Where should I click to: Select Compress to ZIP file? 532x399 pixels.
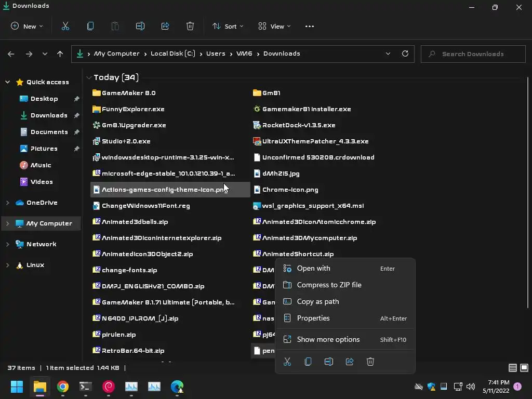pyautogui.click(x=345, y=285)
